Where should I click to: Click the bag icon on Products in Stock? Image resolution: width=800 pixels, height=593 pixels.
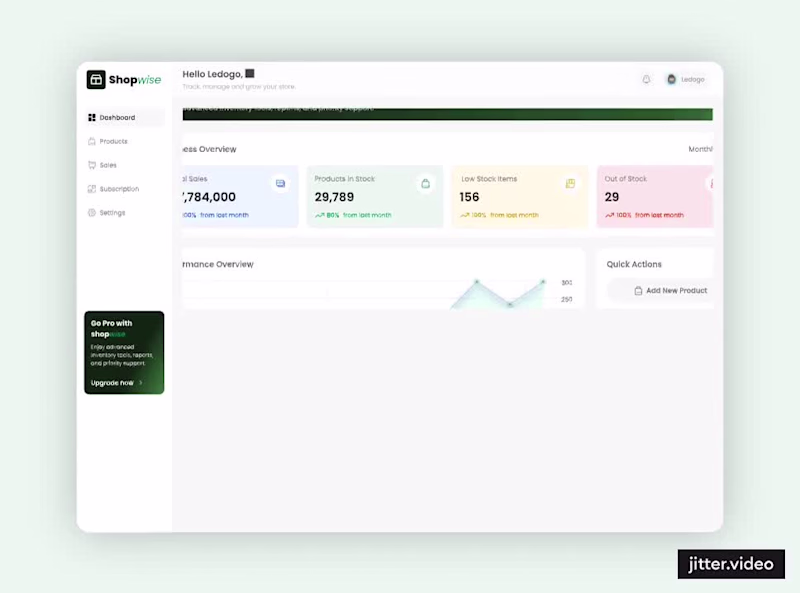426,183
